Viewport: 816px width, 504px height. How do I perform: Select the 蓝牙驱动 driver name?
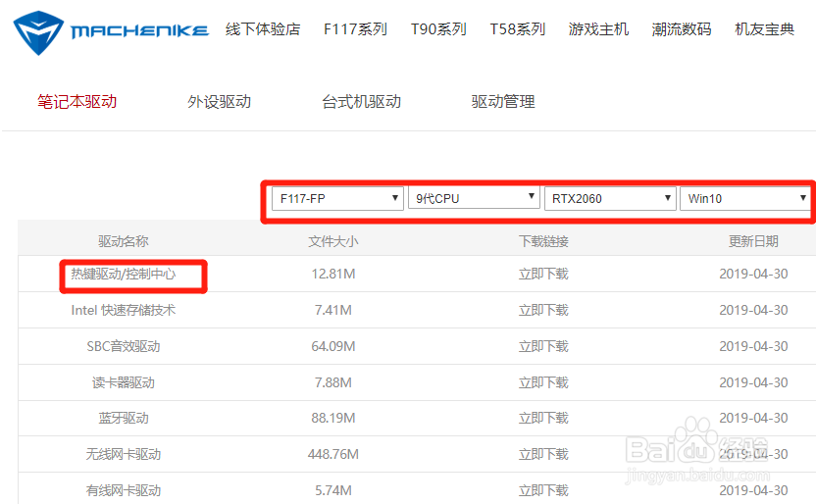pyautogui.click(x=124, y=418)
